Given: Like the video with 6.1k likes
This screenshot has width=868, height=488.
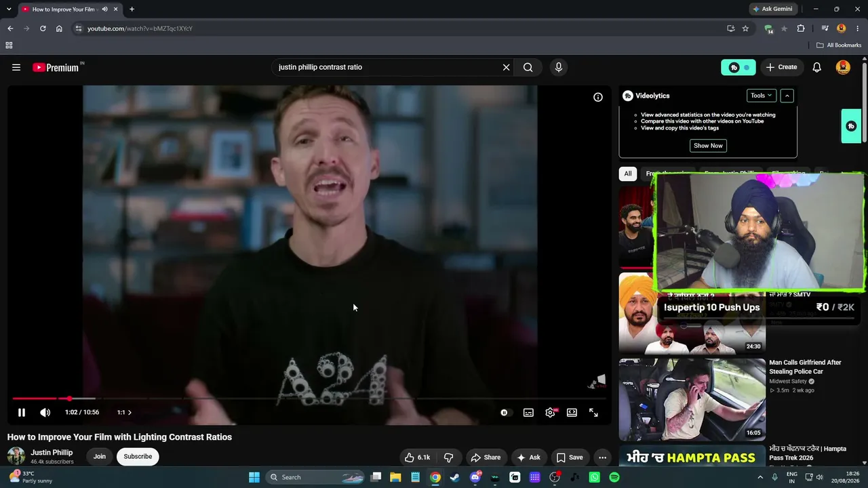Looking at the screenshot, I should 417,457.
